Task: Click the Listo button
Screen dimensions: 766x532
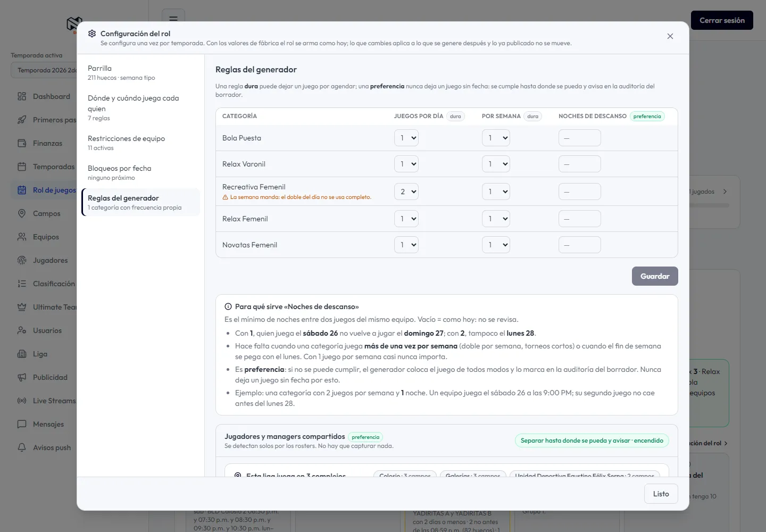Action: pos(661,494)
